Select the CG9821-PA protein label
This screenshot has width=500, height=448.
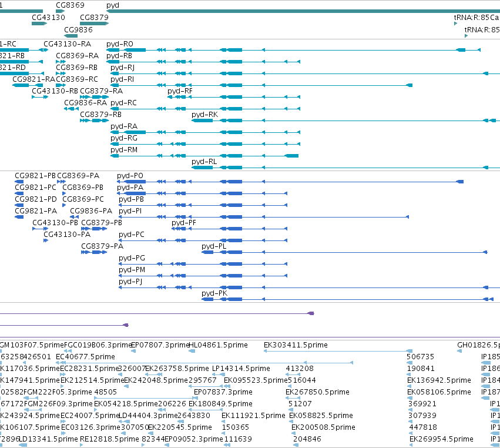[36, 211]
